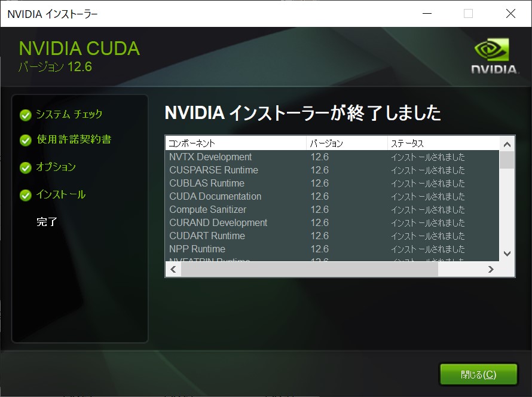Click the status of CUDA Documentation
Image resolution: width=532 pixels, height=397 pixels.
tap(428, 197)
